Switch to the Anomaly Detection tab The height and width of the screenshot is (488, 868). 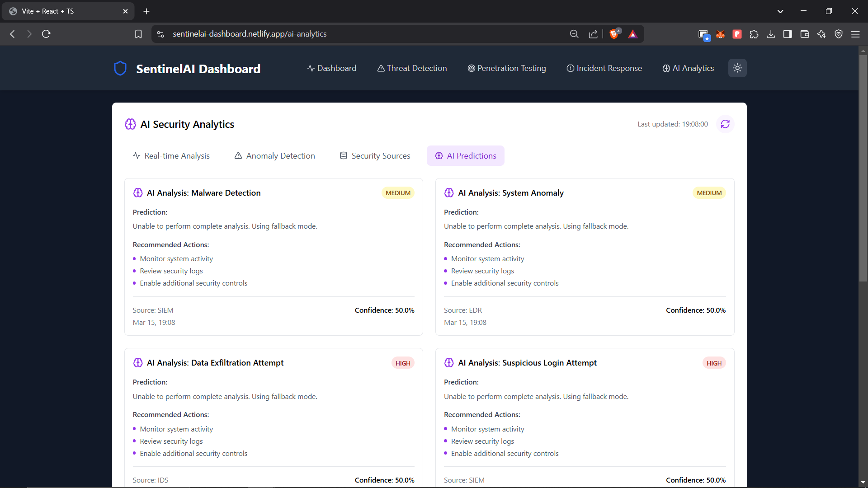274,155
